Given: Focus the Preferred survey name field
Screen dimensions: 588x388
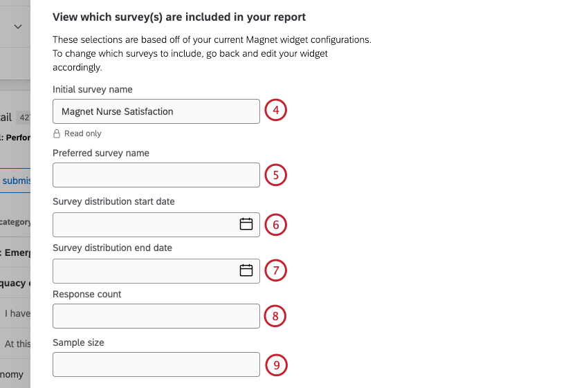Looking at the screenshot, I should [156, 175].
